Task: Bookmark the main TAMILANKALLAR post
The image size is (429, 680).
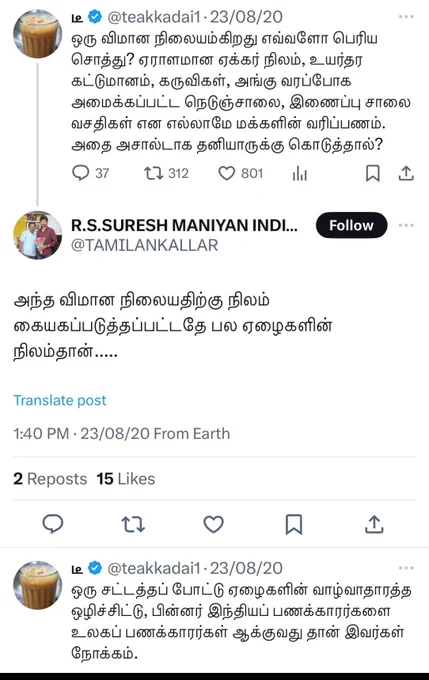Action: pyautogui.click(x=294, y=524)
